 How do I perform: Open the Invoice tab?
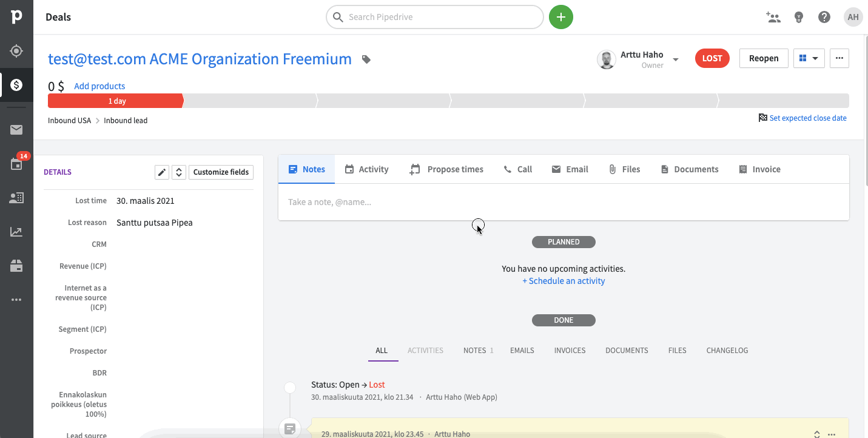tap(759, 169)
